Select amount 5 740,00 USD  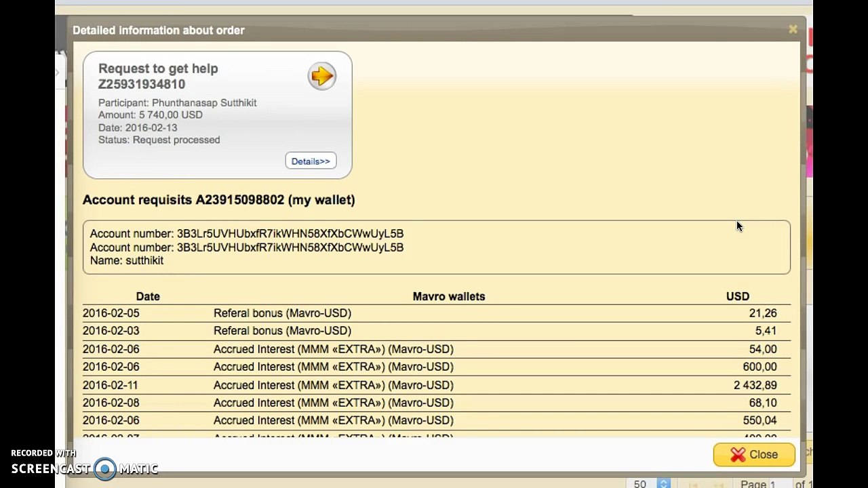coord(171,115)
